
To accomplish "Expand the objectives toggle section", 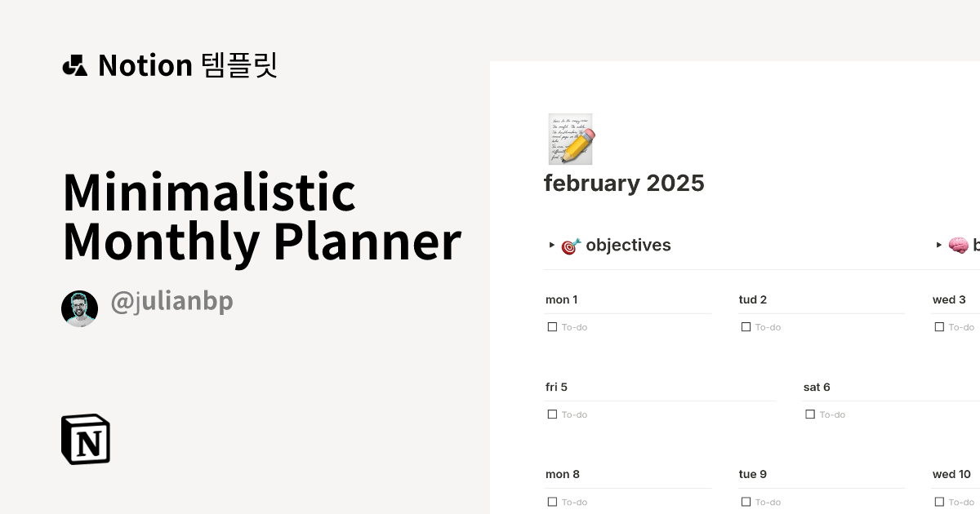I will point(552,245).
